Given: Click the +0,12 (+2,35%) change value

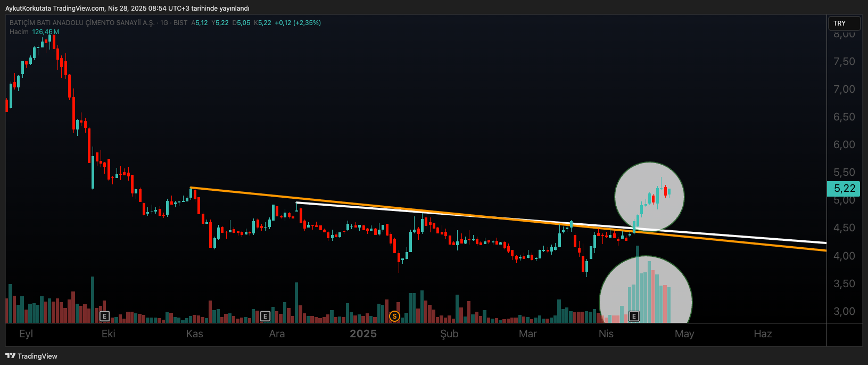Looking at the screenshot, I should pos(297,23).
